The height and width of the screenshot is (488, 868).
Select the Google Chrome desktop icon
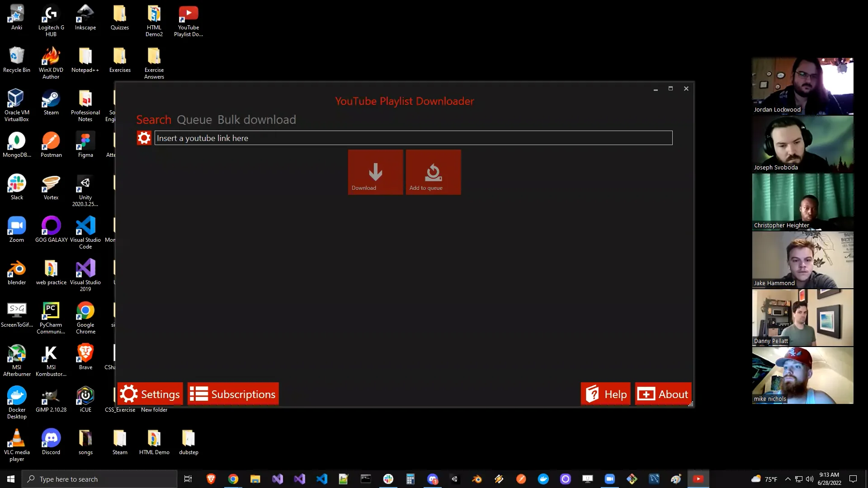85,318
